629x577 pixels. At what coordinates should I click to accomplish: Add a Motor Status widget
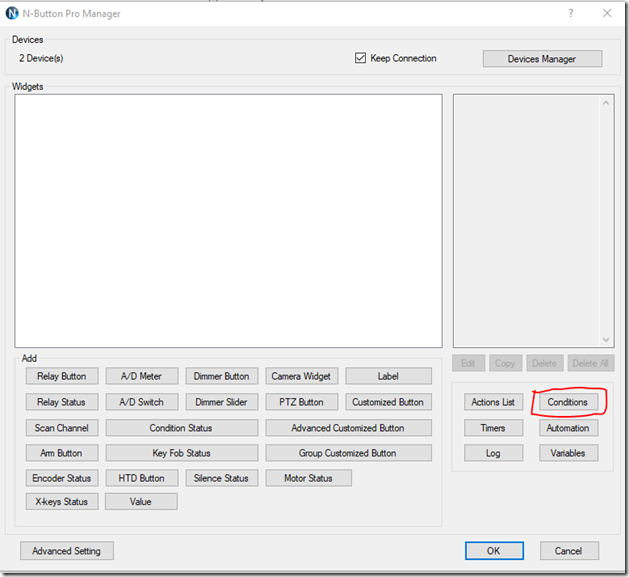tap(308, 478)
